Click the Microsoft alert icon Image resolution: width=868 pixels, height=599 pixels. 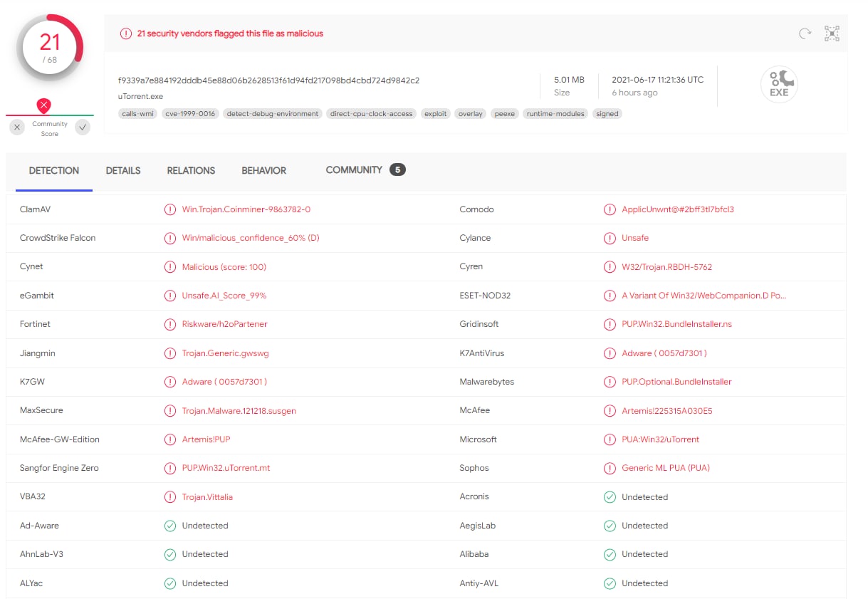coord(610,439)
